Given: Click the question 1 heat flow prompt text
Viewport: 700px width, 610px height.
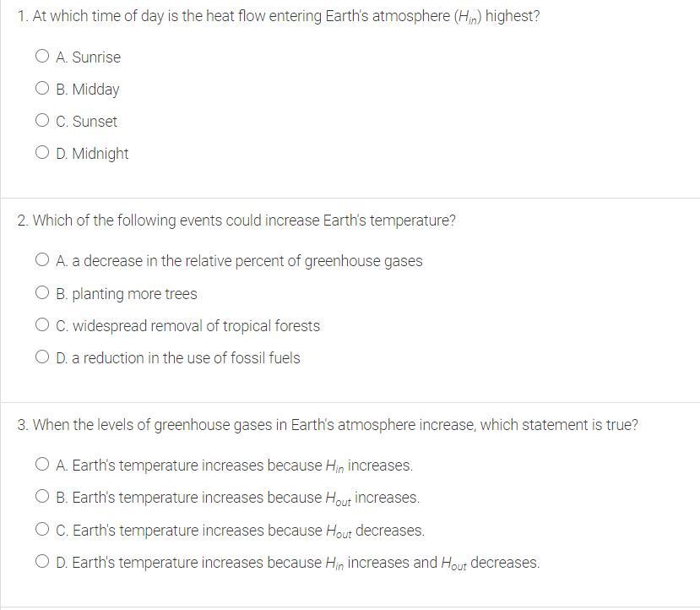Looking at the screenshot, I should pos(278,17).
